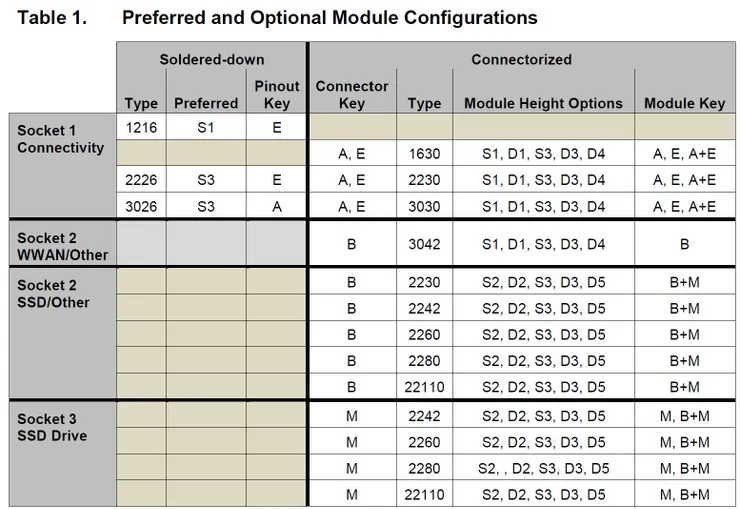Click the S1 preferred cell for type 1216
740x509 pixels.
coord(206,127)
